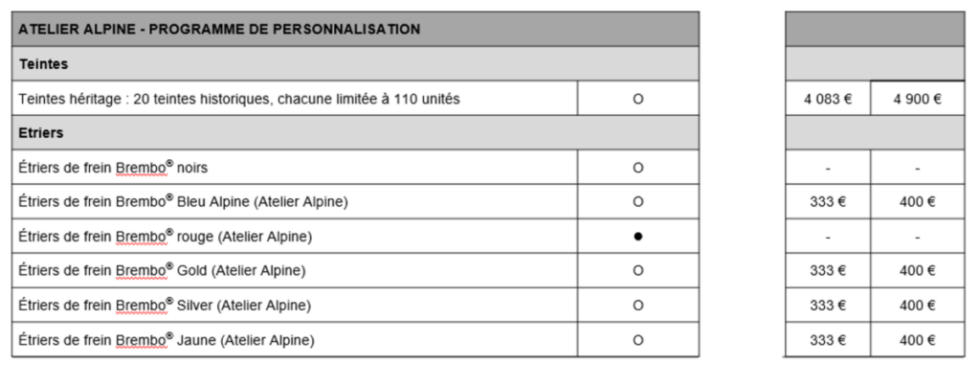
Task: Click the Teintes héritage description text
Action: (239, 99)
